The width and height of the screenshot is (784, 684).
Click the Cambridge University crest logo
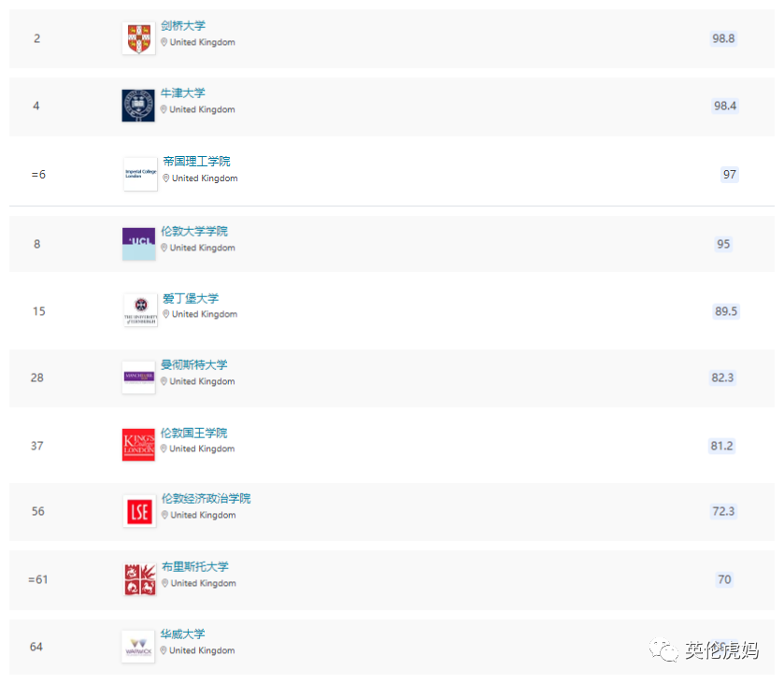click(138, 38)
